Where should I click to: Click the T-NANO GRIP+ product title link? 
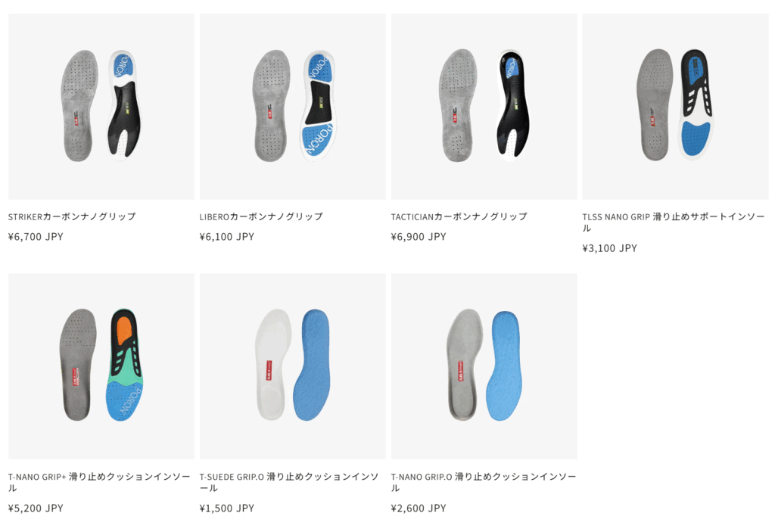coord(99,482)
